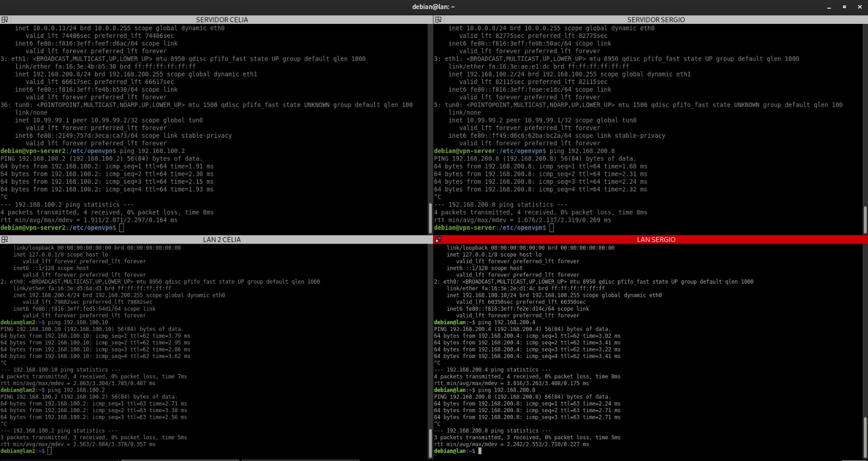The width and height of the screenshot is (868, 461).
Task: Open group menu icon of SERVIDOR SERGIO pane
Action: coord(438,20)
